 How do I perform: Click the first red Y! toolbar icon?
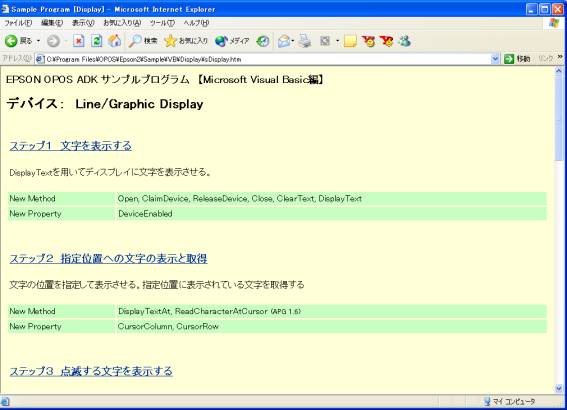368,41
